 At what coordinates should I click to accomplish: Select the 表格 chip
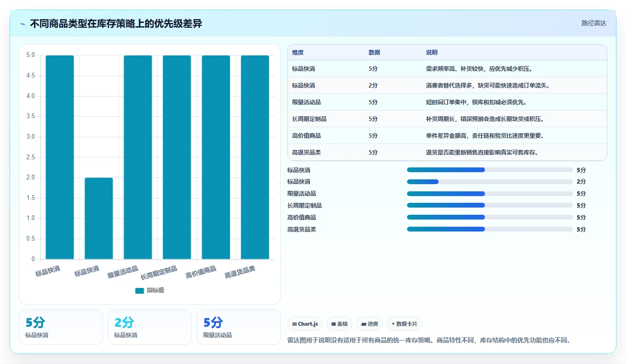pyautogui.click(x=339, y=324)
